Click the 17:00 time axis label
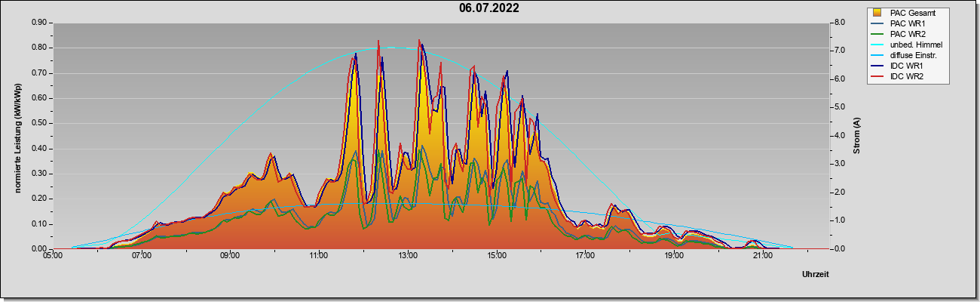Image resolution: width=980 pixels, height=302 pixels. click(x=585, y=256)
